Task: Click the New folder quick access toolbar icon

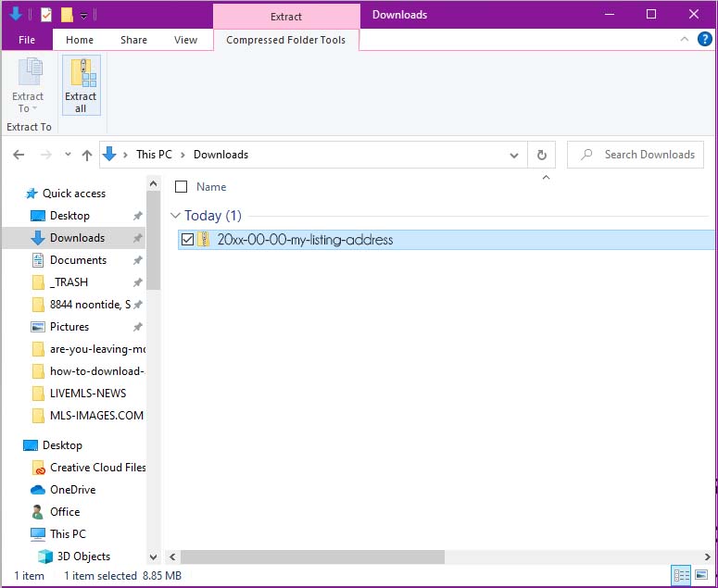Action: pyautogui.click(x=67, y=15)
